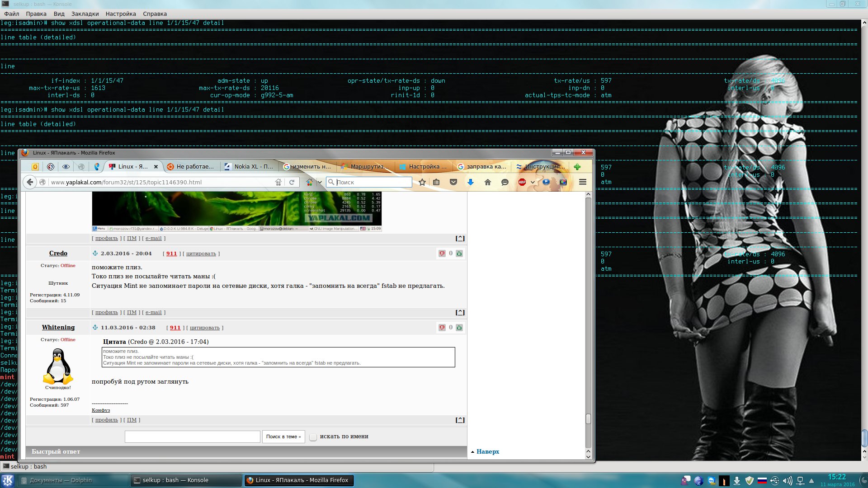
Task: Switch to the 'Nokia XL' tab
Action: [x=249, y=167]
